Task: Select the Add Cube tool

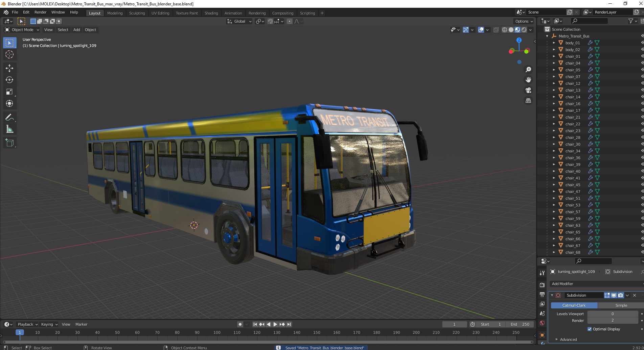Action: 9,143
